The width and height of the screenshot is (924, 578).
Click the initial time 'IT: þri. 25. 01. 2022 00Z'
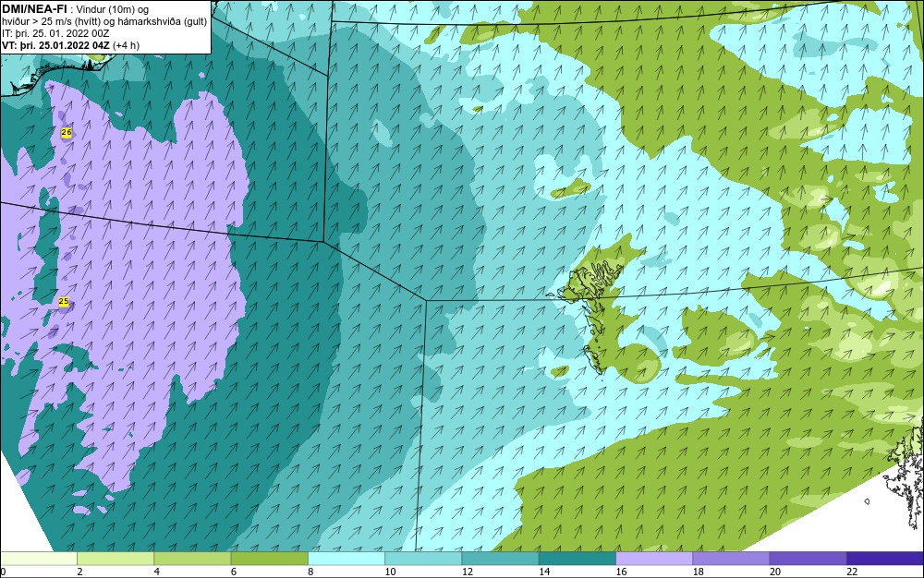(55, 33)
